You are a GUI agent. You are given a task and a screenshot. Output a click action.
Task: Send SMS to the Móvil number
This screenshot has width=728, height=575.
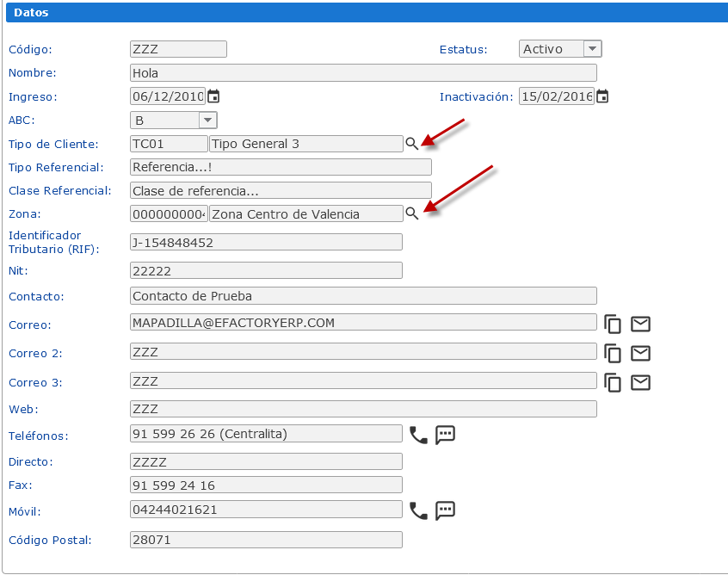coord(445,510)
